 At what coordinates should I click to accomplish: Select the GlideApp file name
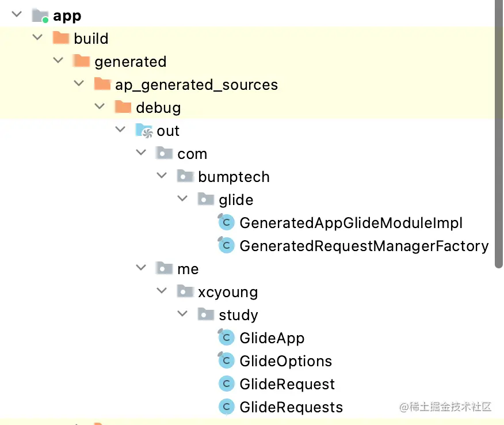(272, 339)
